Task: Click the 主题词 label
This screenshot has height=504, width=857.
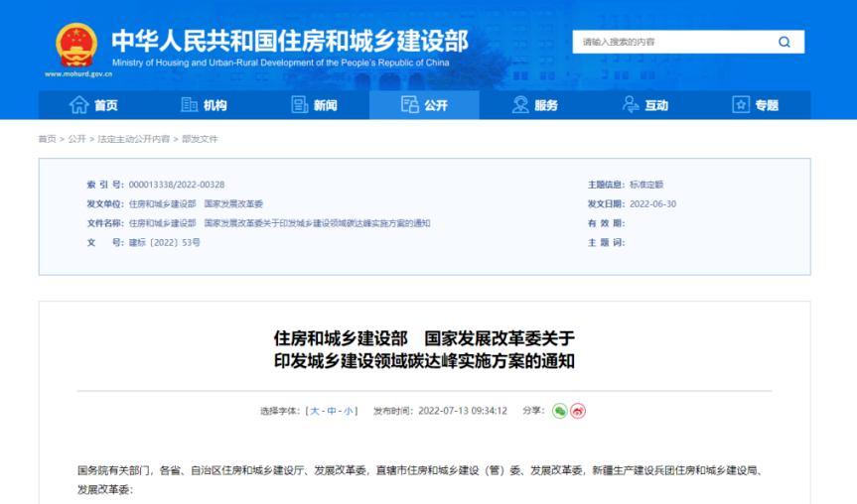Action: click(606, 242)
